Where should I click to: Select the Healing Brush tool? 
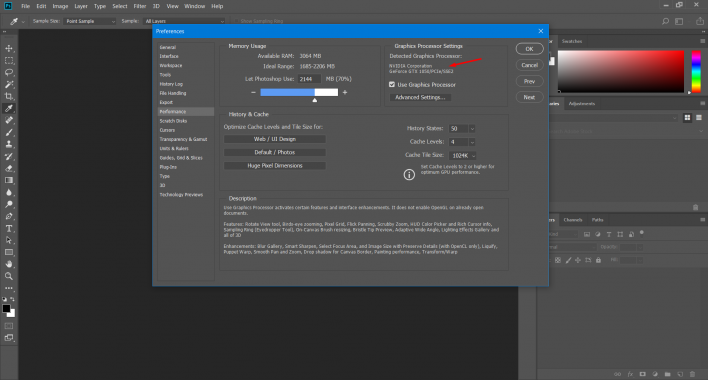point(9,120)
